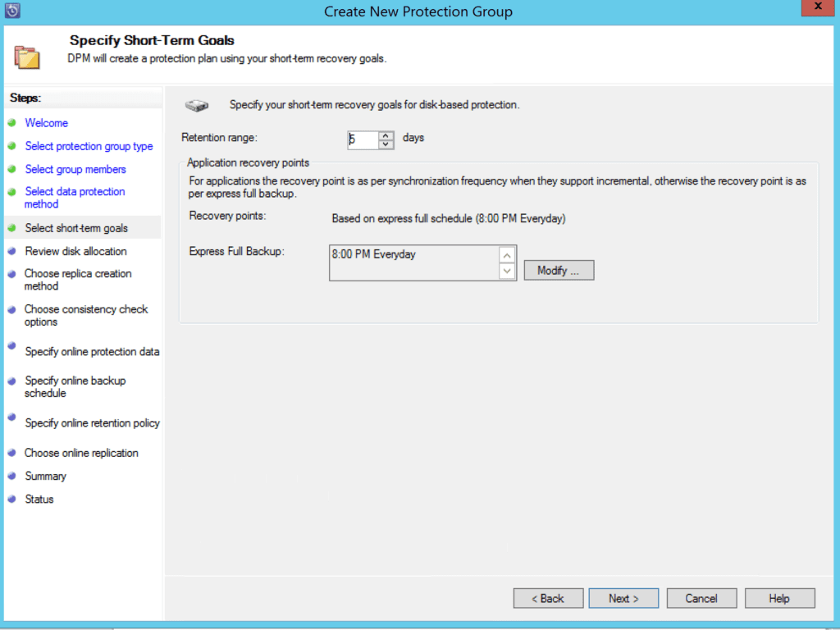Open Help for this wizard page
The image size is (840, 630).
(x=779, y=598)
